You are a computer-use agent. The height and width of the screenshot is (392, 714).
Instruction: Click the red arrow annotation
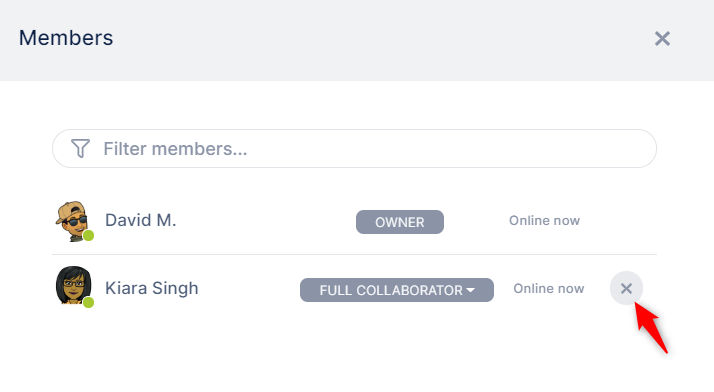651,327
